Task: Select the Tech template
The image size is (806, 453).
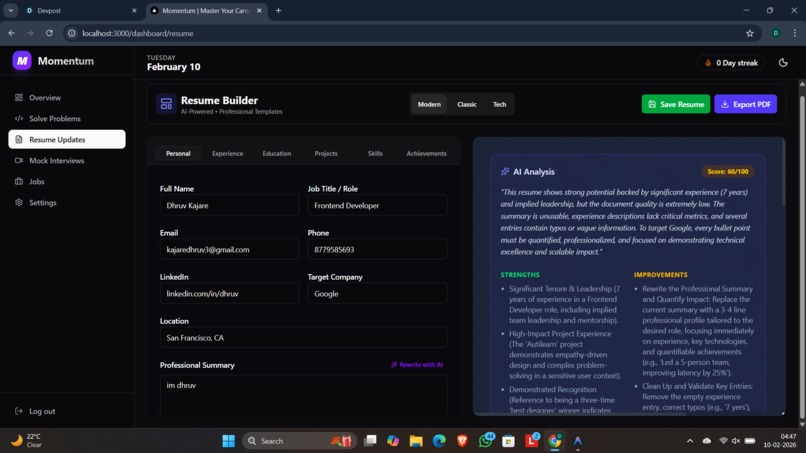Action: (x=500, y=104)
